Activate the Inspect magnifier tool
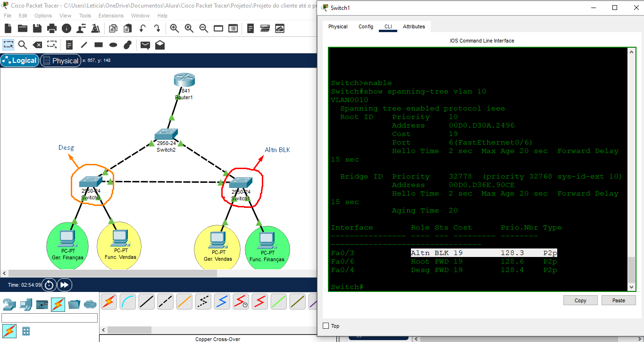Screen dimensions: 644x342 [x=23, y=45]
